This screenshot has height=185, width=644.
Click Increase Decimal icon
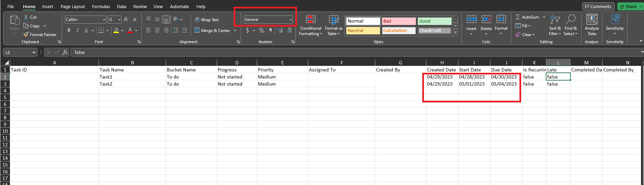click(280, 30)
